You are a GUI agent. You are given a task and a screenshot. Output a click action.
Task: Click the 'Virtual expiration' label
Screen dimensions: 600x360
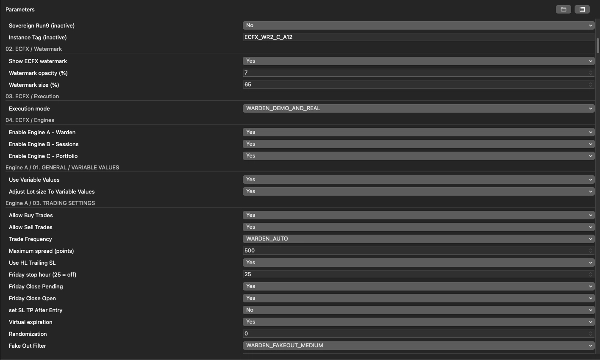(x=30, y=322)
